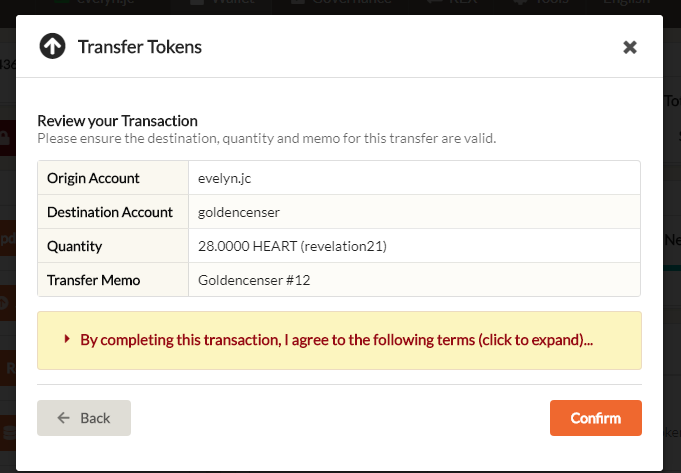Screen dimensions: 681x473
Task: Click the Goldencenser #12 memo value
Action: point(254,280)
